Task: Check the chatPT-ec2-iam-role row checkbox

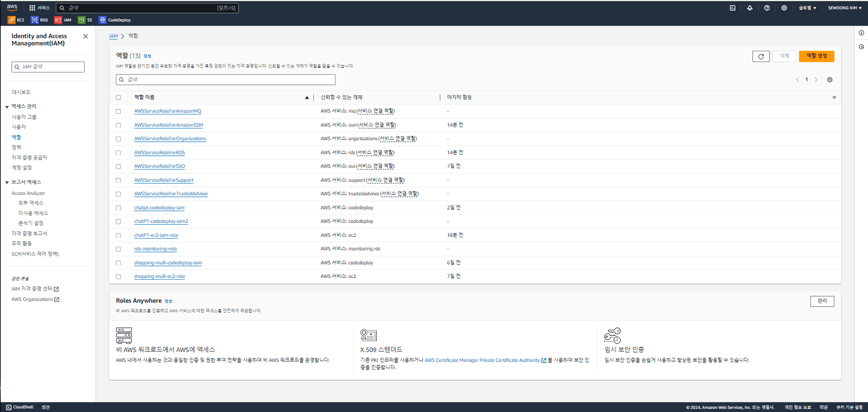Action: coord(118,235)
